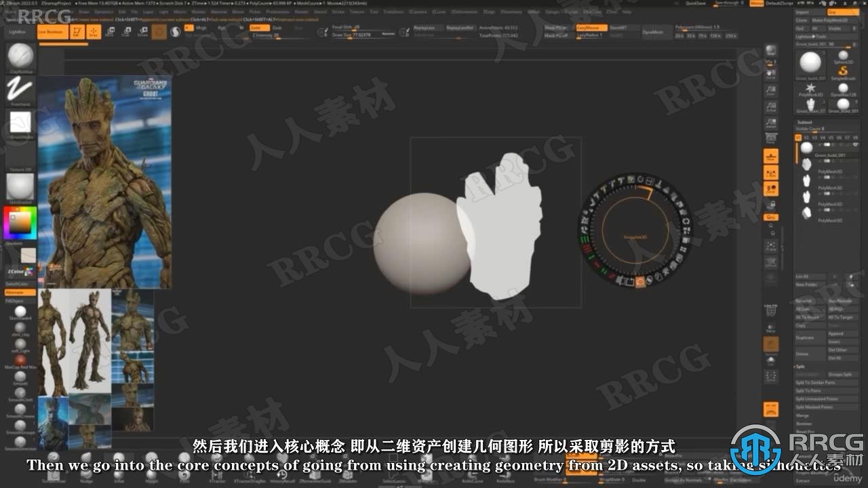Select the Move transform icon
The height and width of the screenshot is (488, 868).
click(x=110, y=32)
